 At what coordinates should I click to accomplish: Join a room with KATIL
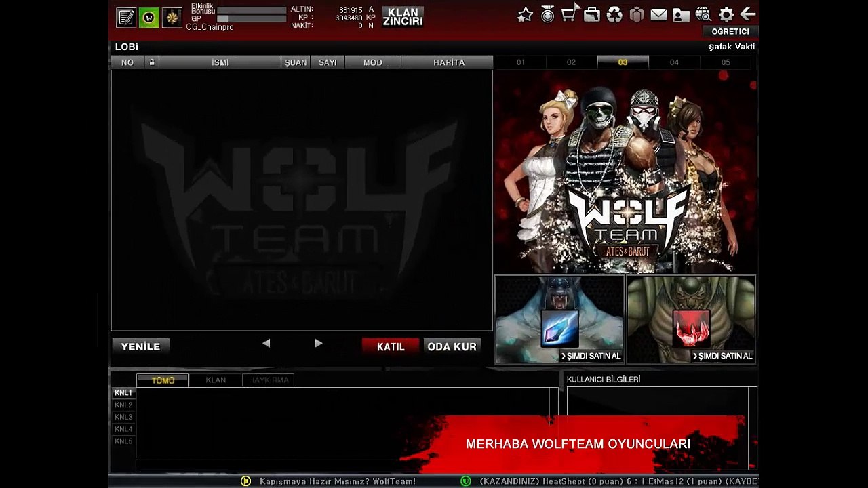click(391, 346)
